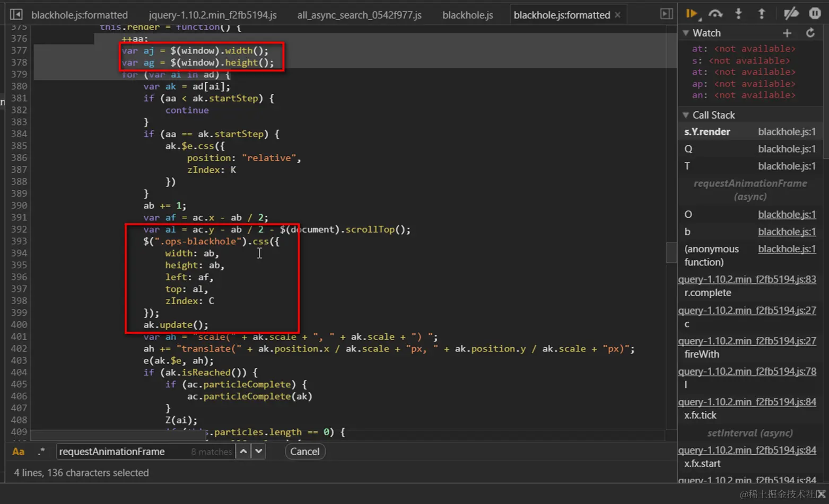Deactivate all breakpoints
The image size is (829, 504).
pyautogui.click(x=791, y=14)
